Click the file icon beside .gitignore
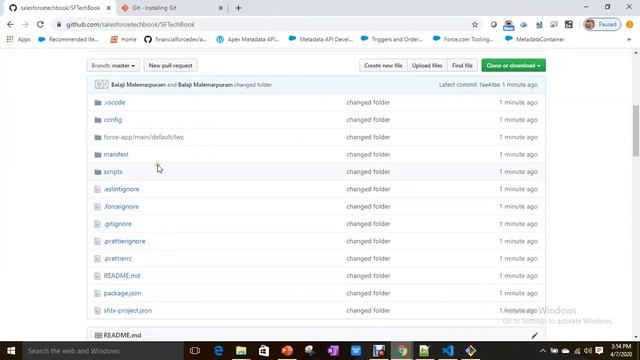This screenshot has height=360, width=640. tap(97, 224)
